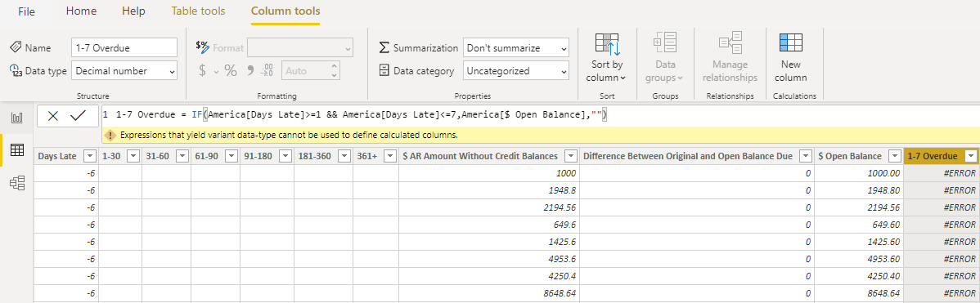Select the Days Late column header

(x=57, y=156)
